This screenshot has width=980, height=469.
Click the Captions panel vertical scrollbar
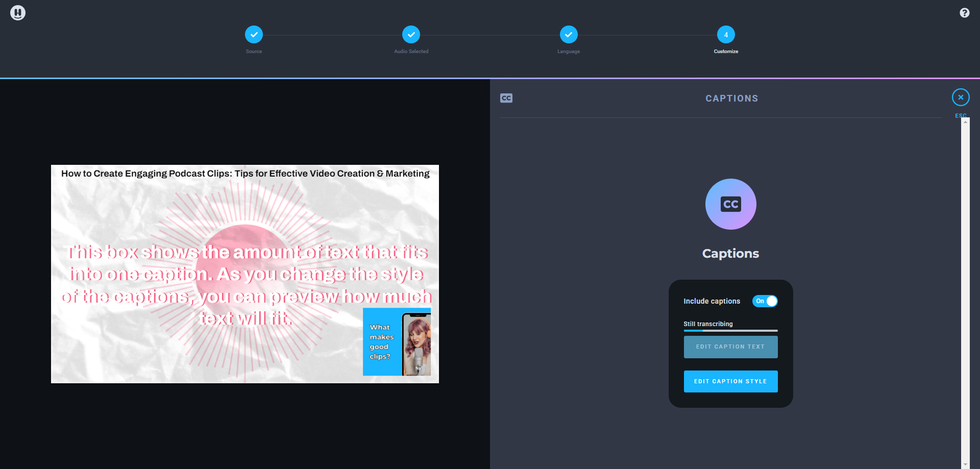(965, 291)
